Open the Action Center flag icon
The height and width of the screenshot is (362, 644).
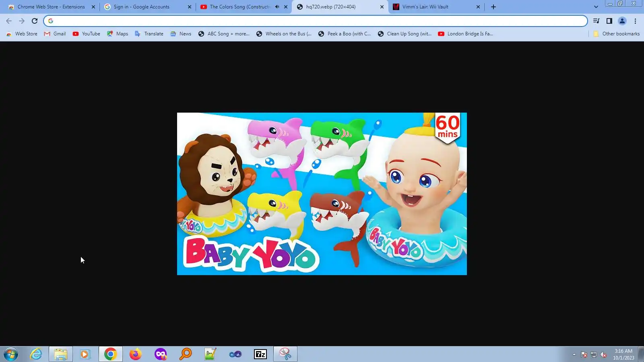584,354
